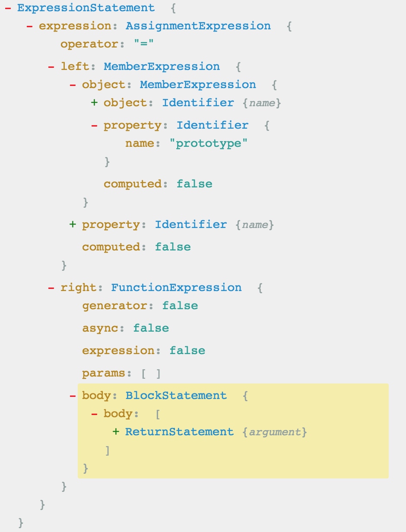The image size is (406, 532).
Task: Expand the ReturnStatement node
Action: click(x=116, y=432)
